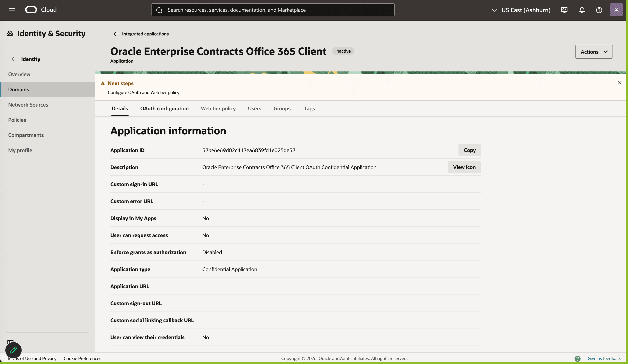Select Overview in the sidebar
628x364 pixels.
tap(47, 74)
